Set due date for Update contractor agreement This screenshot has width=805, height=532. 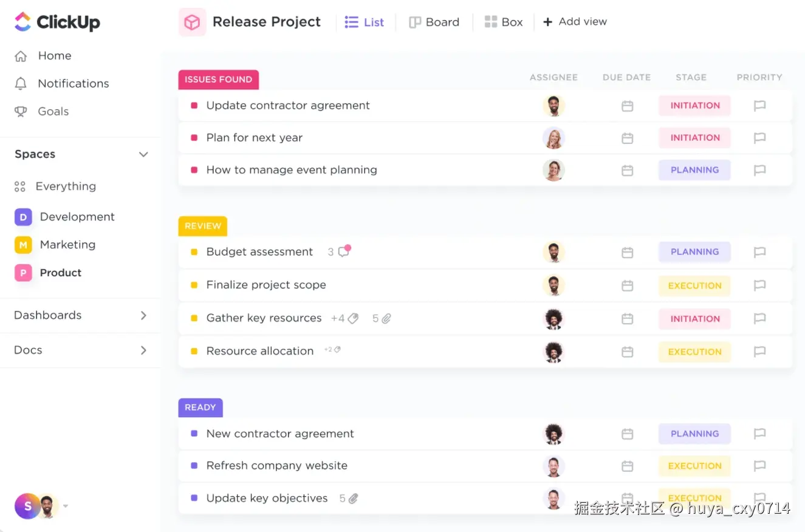coord(627,106)
